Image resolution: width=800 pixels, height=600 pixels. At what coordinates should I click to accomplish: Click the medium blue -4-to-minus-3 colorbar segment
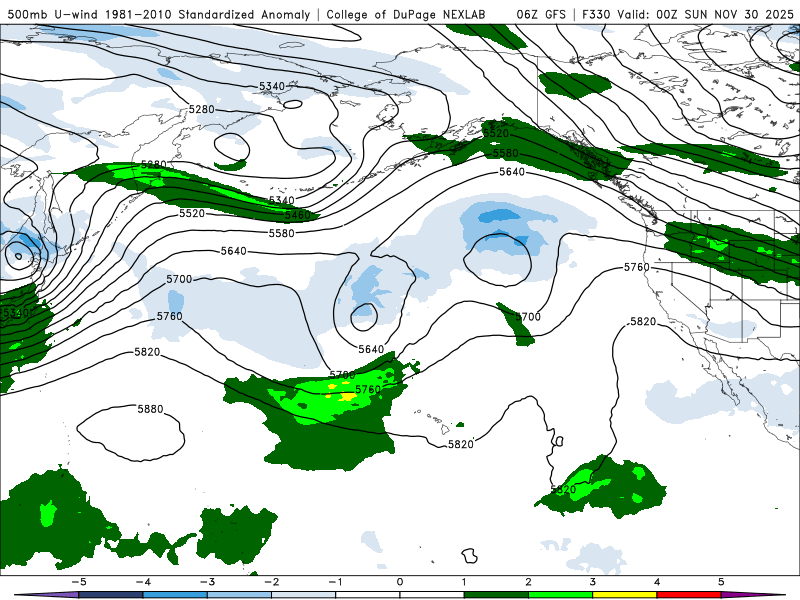pyautogui.click(x=174, y=595)
